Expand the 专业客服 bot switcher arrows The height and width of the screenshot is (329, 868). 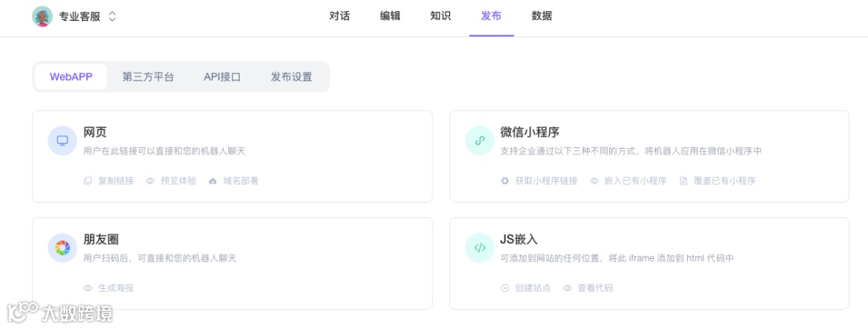pos(112,16)
